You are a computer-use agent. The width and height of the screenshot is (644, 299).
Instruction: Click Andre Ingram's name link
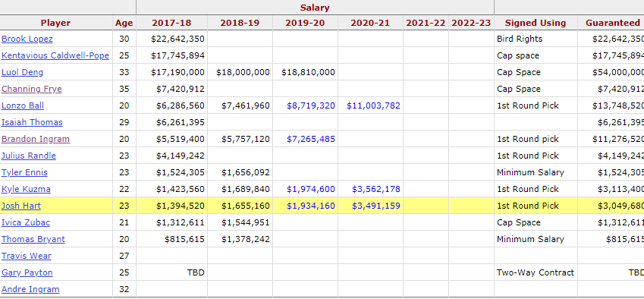[30, 290]
